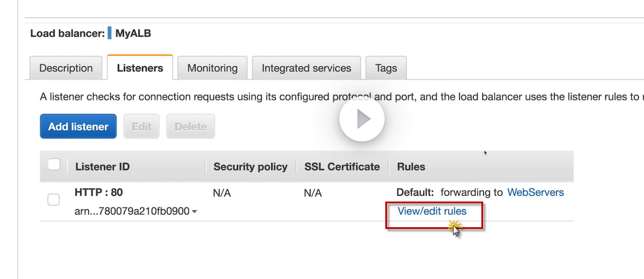
Task: Open the WebServers target group link
Action: [x=535, y=192]
